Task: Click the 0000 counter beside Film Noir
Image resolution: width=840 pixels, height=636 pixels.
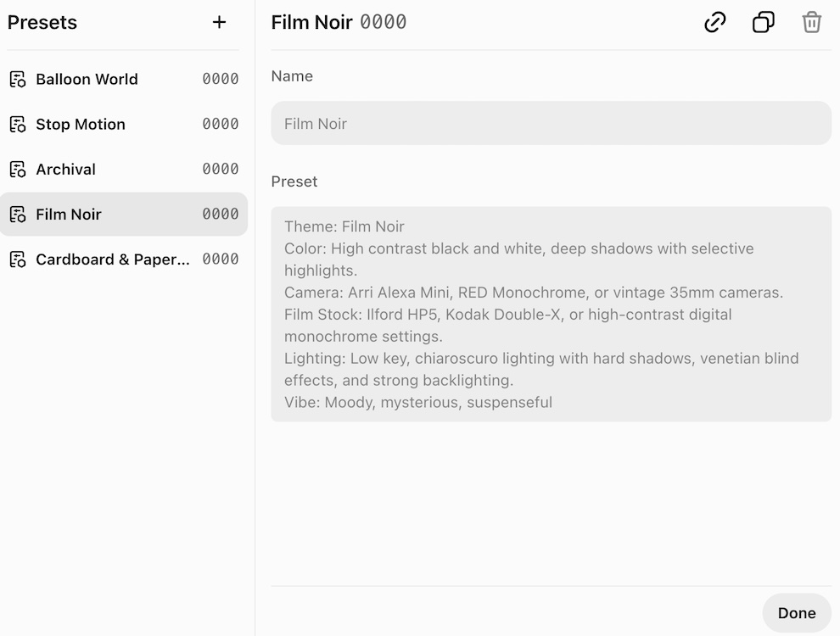Action: pos(221,214)
